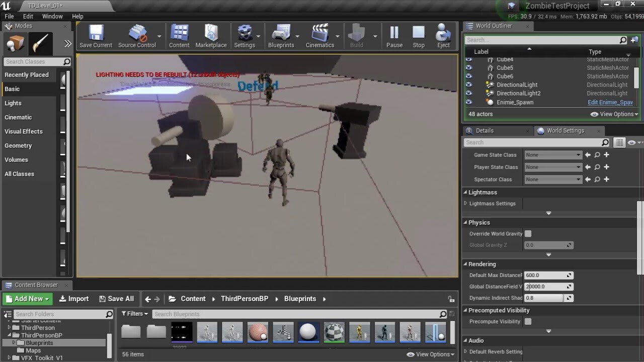Image resolution: width=644 pixels, height=362 pixels.
Task: Open the Window menu
Action: coord(52,16)
